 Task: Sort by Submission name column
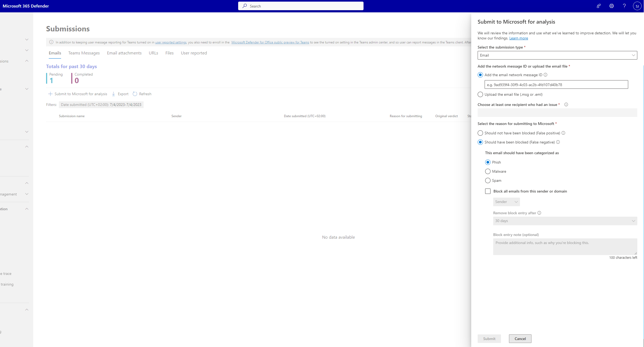pyautogui.click(x=72, y=116)
